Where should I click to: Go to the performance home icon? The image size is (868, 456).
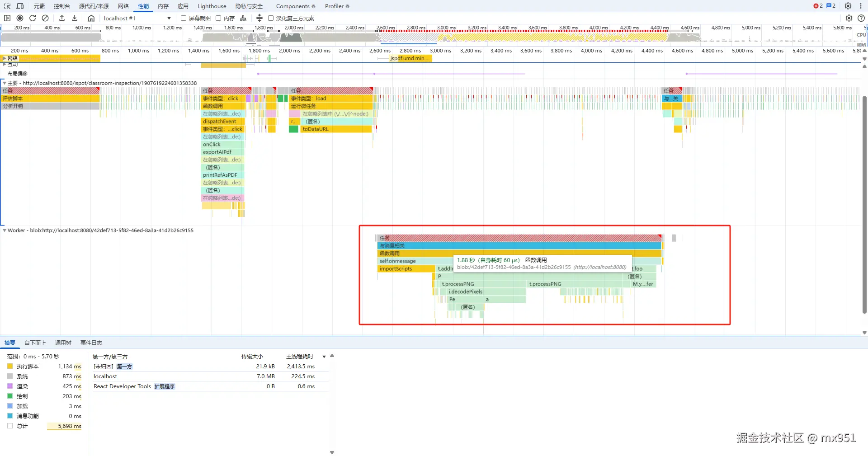point(91,18)
